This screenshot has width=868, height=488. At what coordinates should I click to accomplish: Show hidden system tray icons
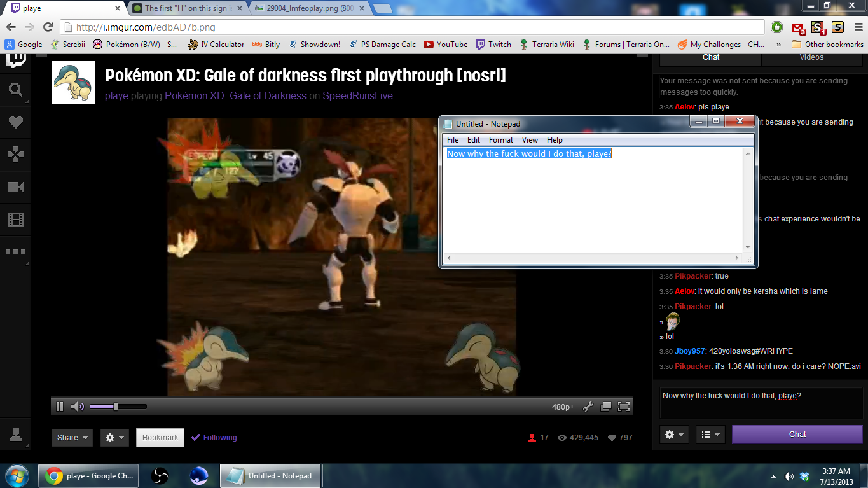point(774,477)
